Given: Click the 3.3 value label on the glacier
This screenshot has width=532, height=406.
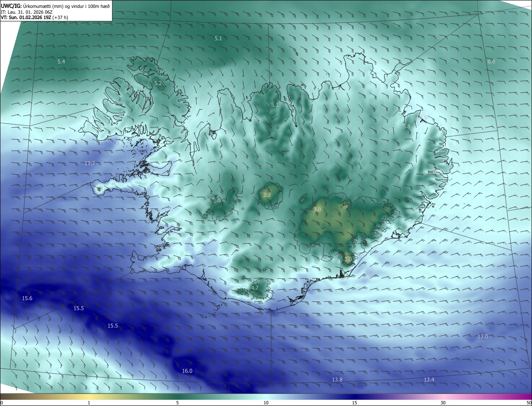Looking at the screenshot, I should point(267,195).
